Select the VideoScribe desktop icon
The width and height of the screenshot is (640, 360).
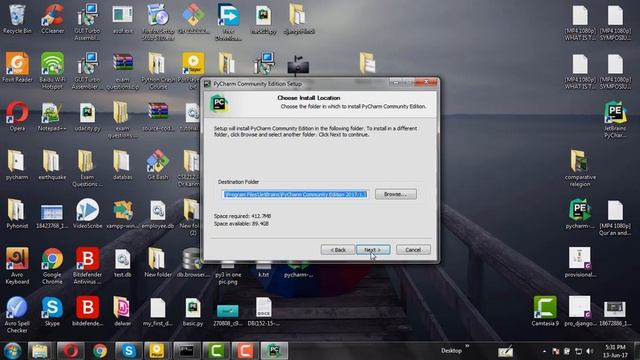click(x=87, y=213)
